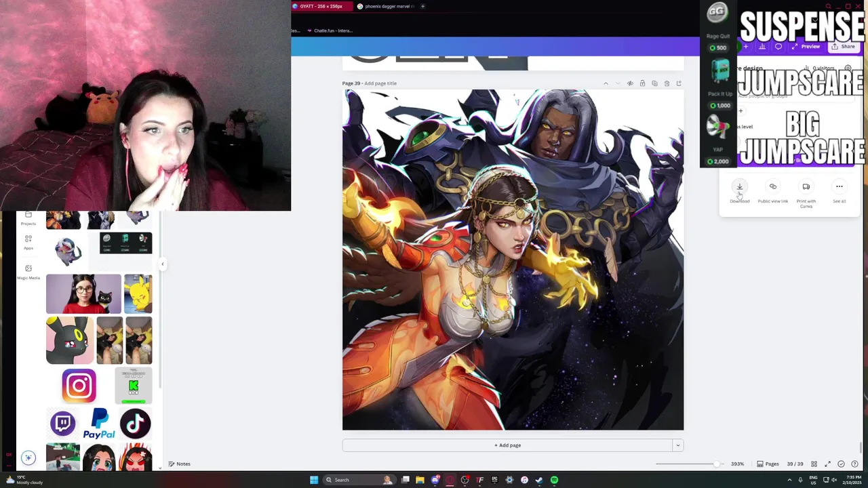The image size is (868, 488).
Task: Select the Instagram logo thumbnail
Action: coord(79,386)
